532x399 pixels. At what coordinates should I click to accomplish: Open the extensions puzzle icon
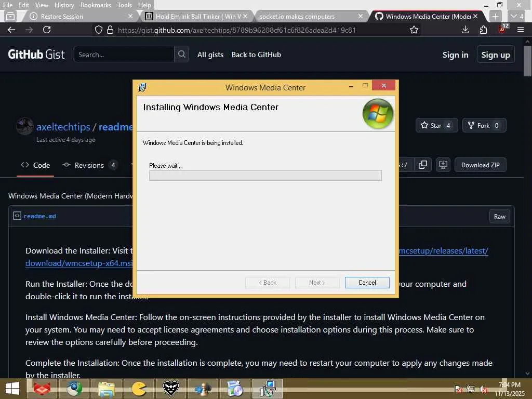click(483, 30)
